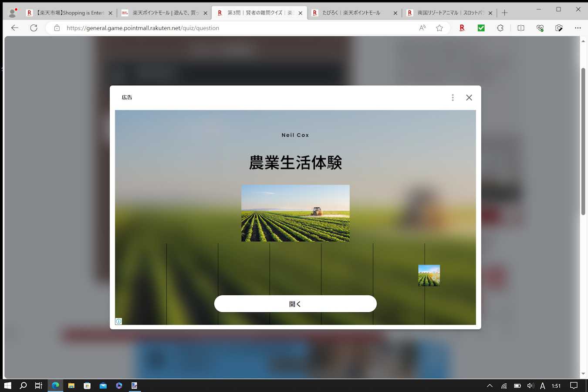This screenshot has width=588, height=392.
Task: Click the 農業生活体験 ad headline
Action: [x=295, y=162]
